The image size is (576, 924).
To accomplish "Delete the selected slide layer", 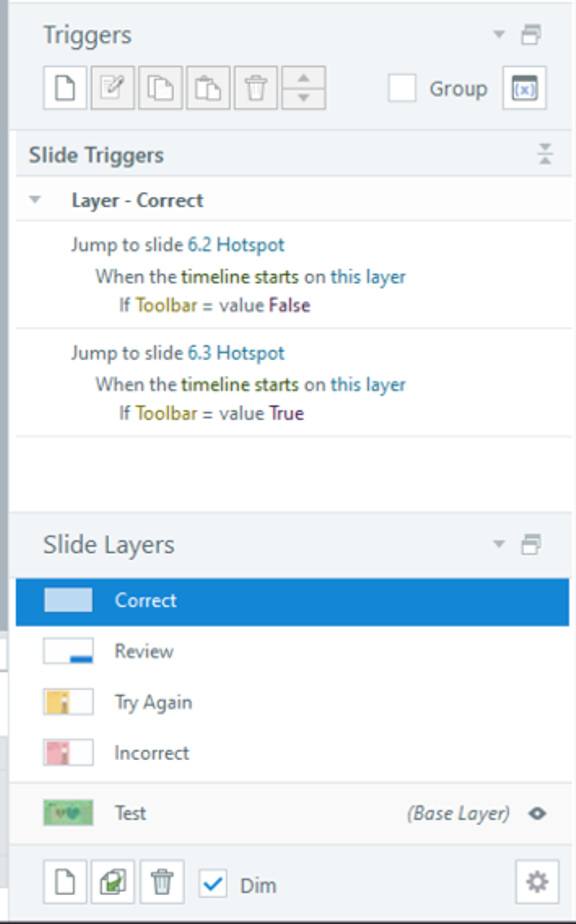I will (x=162, y=882).
